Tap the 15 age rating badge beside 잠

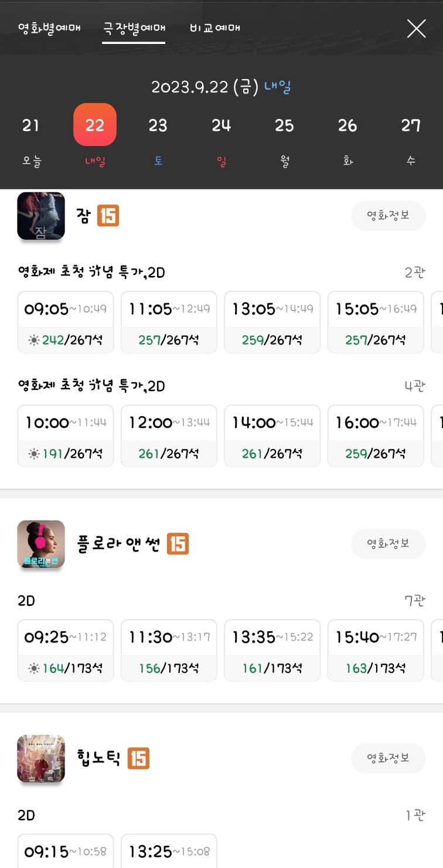[x=108, y=216]
